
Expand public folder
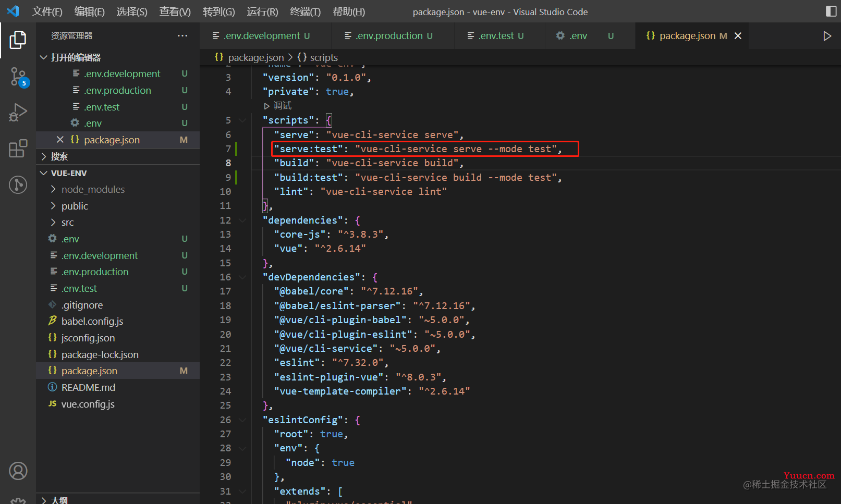118,206
